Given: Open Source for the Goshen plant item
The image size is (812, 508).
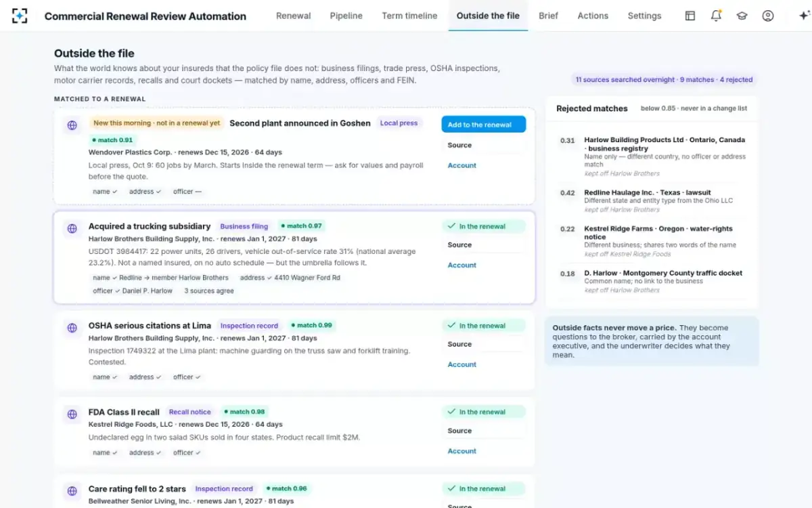Looking at the screenshot, I should 483,145.
